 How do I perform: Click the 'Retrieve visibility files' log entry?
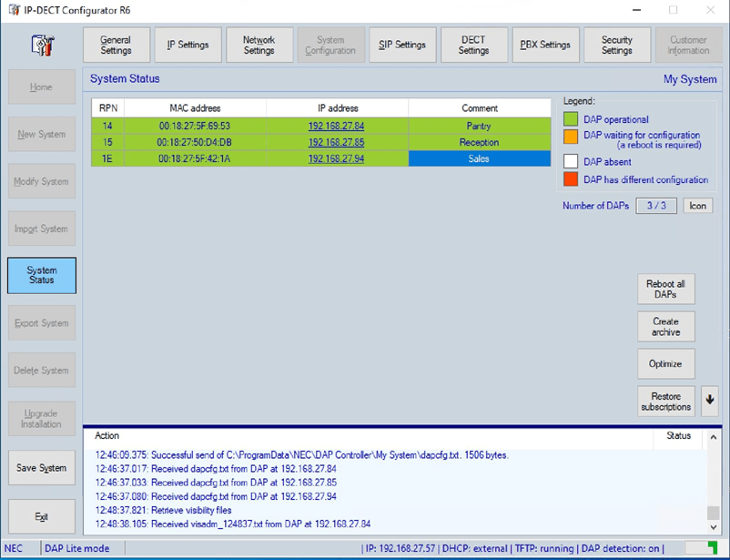click(164, 510)
